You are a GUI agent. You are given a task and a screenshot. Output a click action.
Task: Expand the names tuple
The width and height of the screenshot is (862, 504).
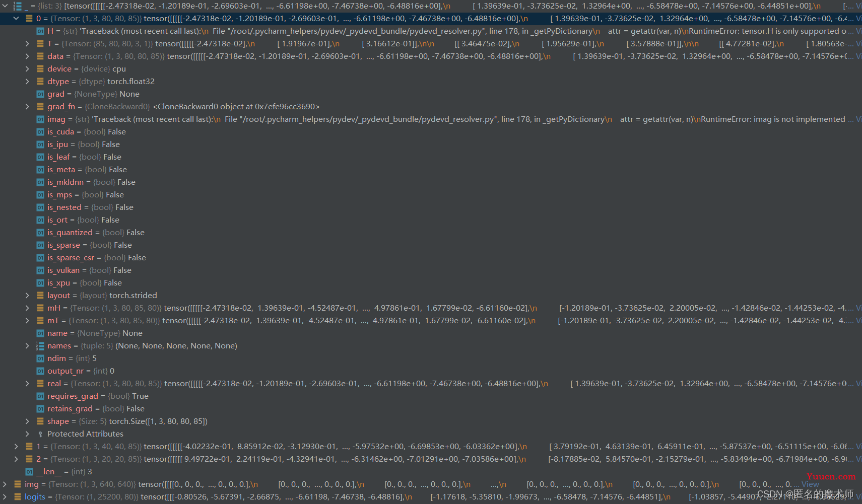(x=27, y=346)
